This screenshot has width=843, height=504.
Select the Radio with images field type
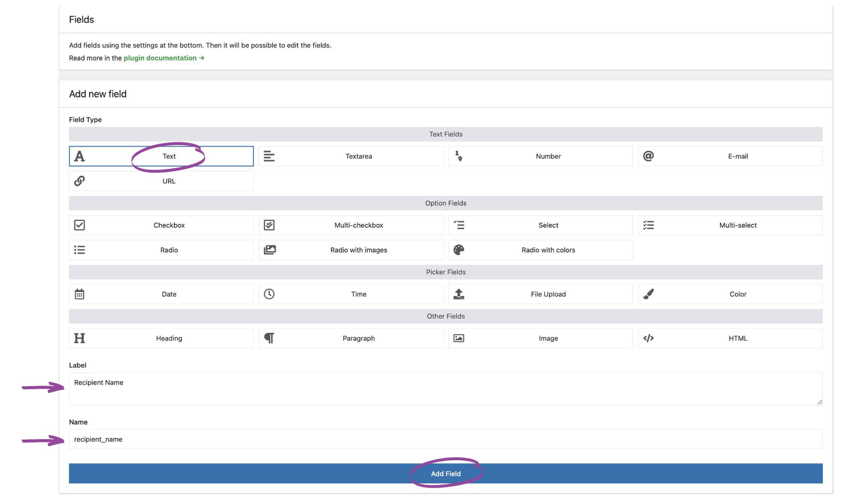point(350,250)
